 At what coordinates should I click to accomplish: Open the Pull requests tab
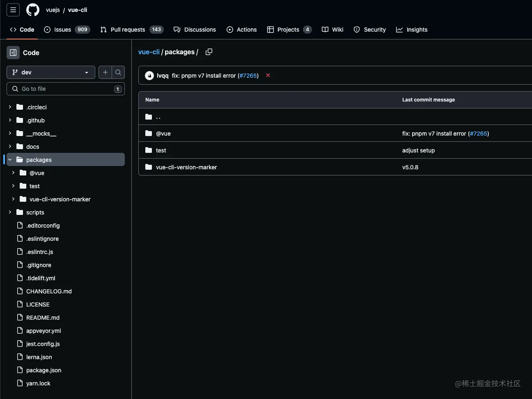tap(132, 30)
